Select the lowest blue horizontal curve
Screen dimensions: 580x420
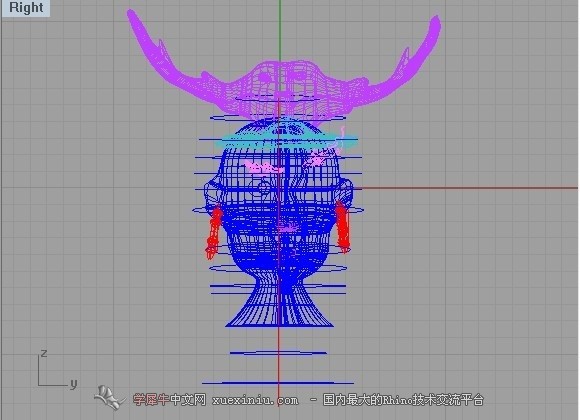pyautogui.click(x=278, y=383)
